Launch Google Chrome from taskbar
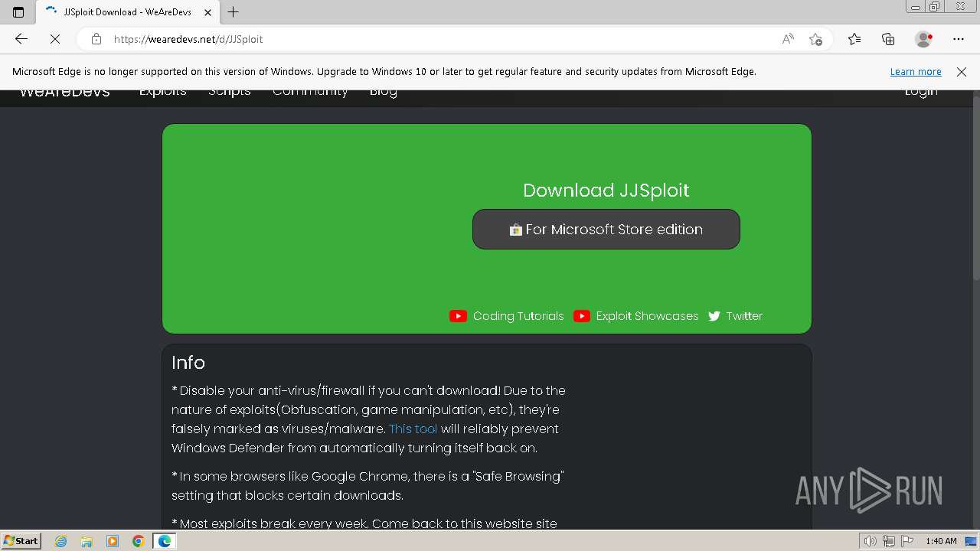 tap(139, 541)
